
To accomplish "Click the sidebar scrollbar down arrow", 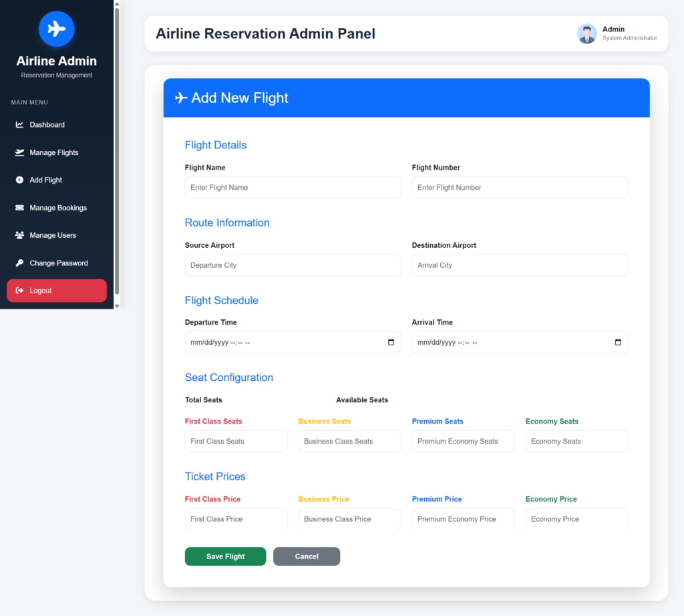I will (117, 306).
